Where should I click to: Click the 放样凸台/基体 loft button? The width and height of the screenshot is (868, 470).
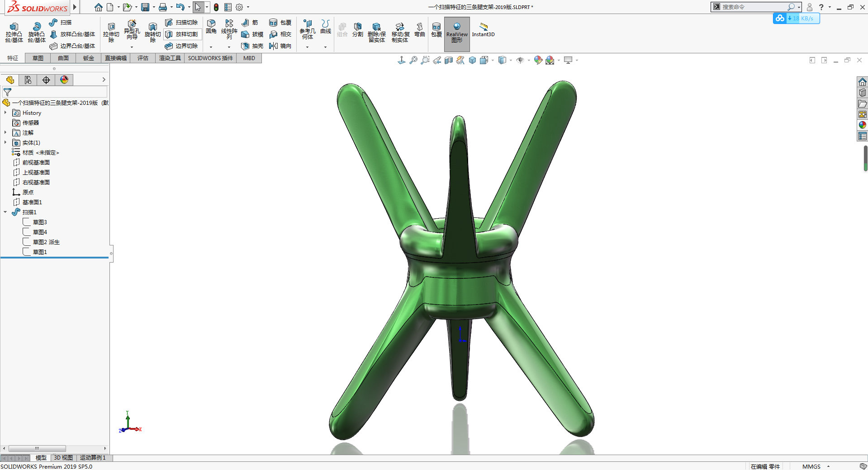click(x=72, y=34)
